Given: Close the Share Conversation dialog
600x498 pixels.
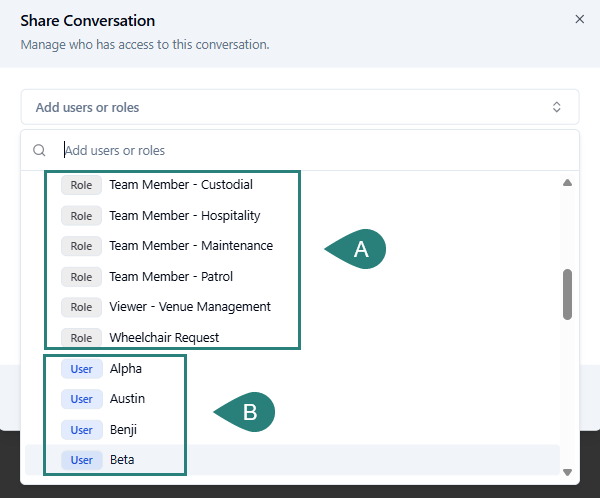Looking at the screenshot, I should point(579,19).
